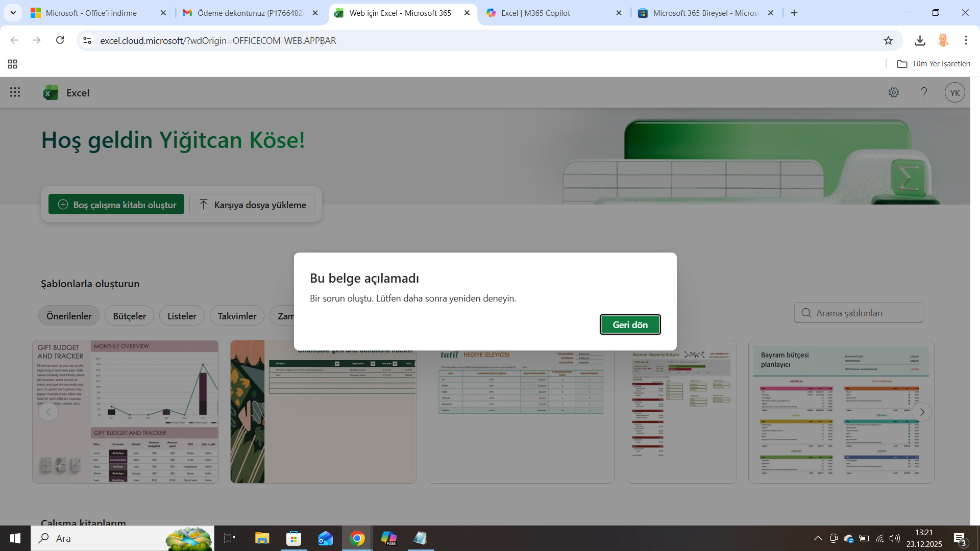Launch Microsoft Store from taskbar
This screenshot has height=551, width=980.
[293, 538]
